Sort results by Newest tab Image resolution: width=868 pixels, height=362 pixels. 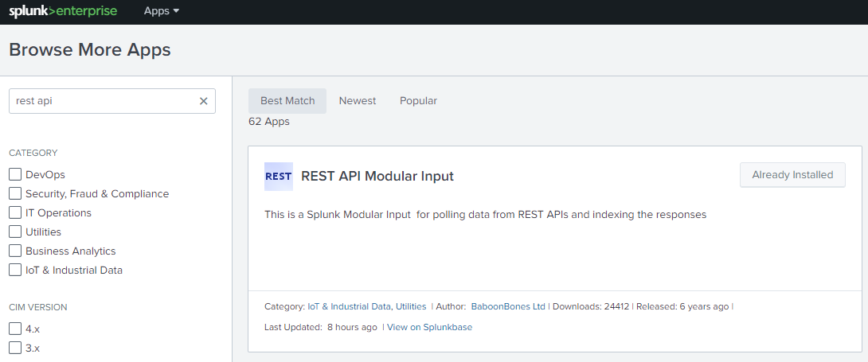(x=358, y=101)
